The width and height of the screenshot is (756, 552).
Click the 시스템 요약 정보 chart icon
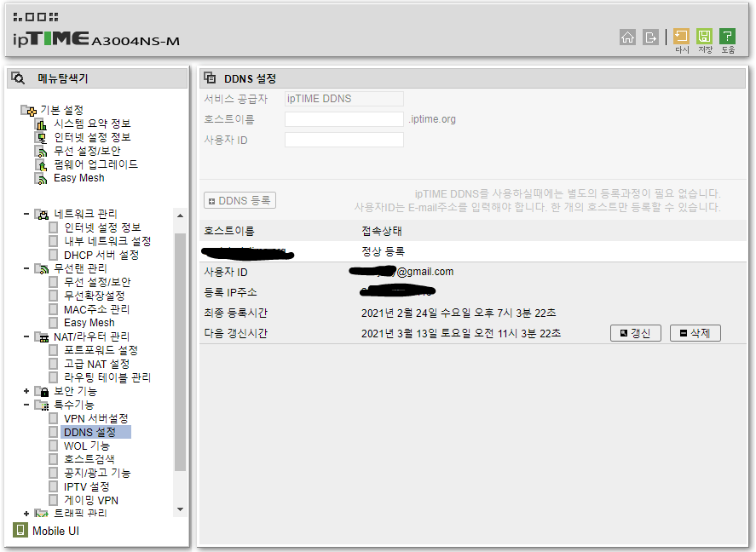pos(41,124)
